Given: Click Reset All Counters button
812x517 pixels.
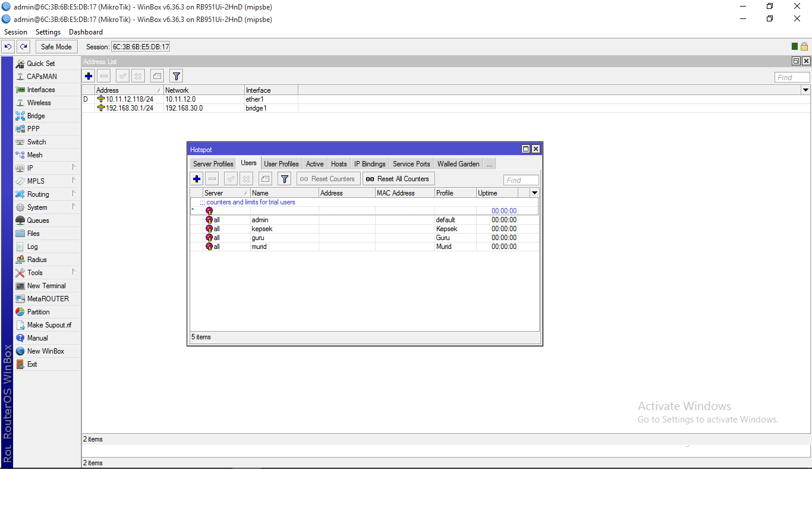Looking at the screenshot, I should tap(398, 179).
